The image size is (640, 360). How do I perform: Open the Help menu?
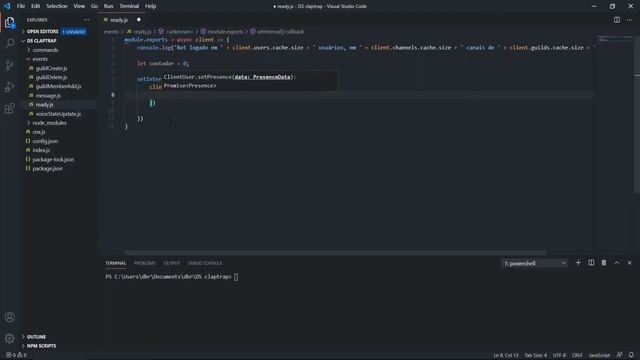pos(151,6)
